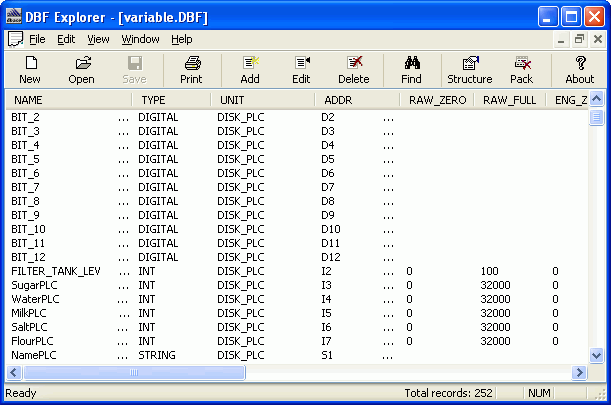Click the horizontal scrollbar thumb

click(x=134, y=372)
